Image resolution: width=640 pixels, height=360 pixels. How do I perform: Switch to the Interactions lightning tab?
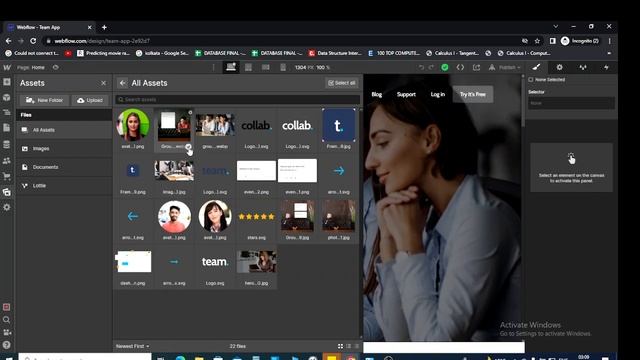[606, 67]
